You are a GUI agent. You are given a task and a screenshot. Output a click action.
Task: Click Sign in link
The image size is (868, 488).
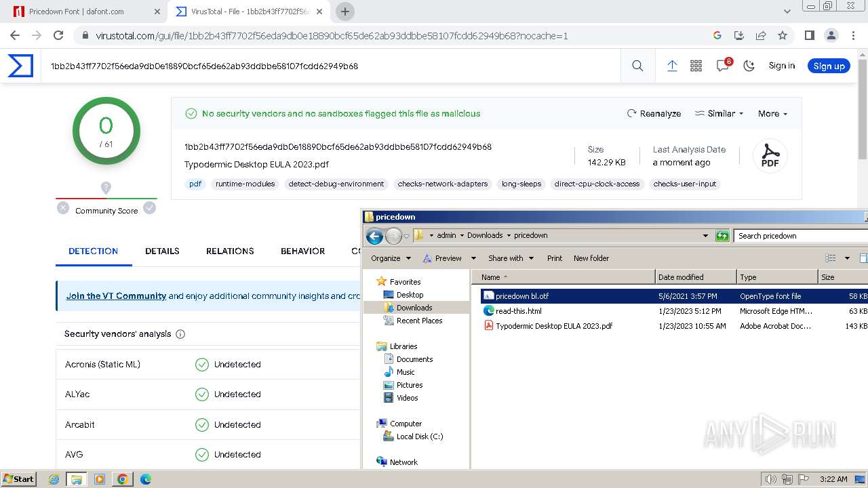tap(781, 66)
